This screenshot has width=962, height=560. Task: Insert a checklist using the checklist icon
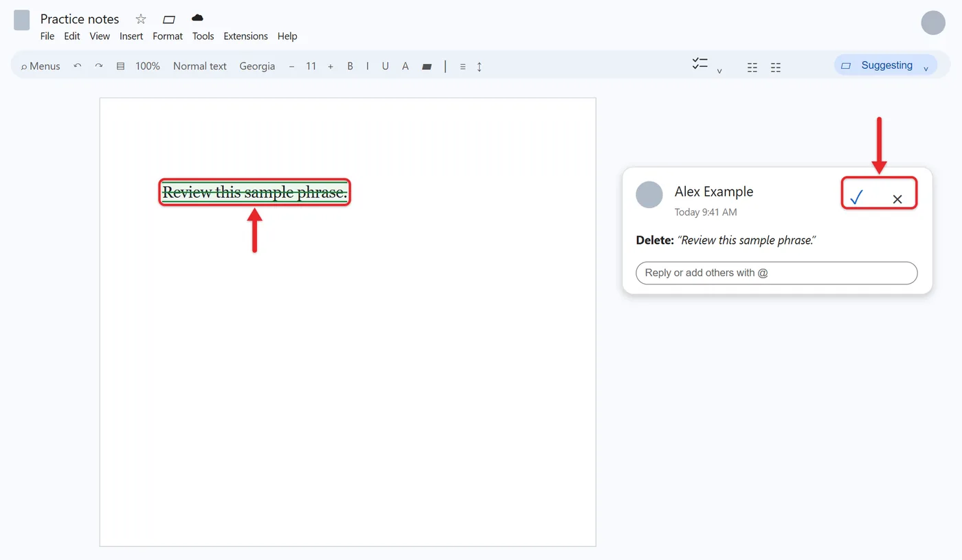(700, 64)
